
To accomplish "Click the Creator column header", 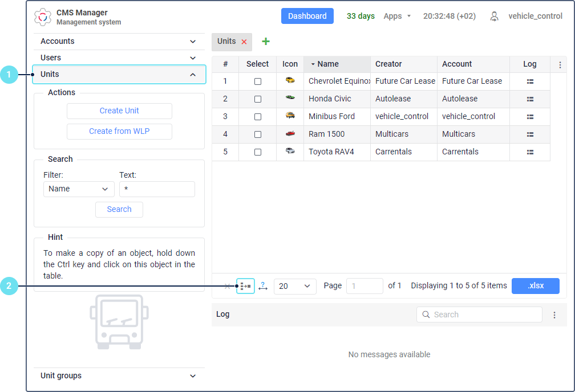I will click(404, 64).
